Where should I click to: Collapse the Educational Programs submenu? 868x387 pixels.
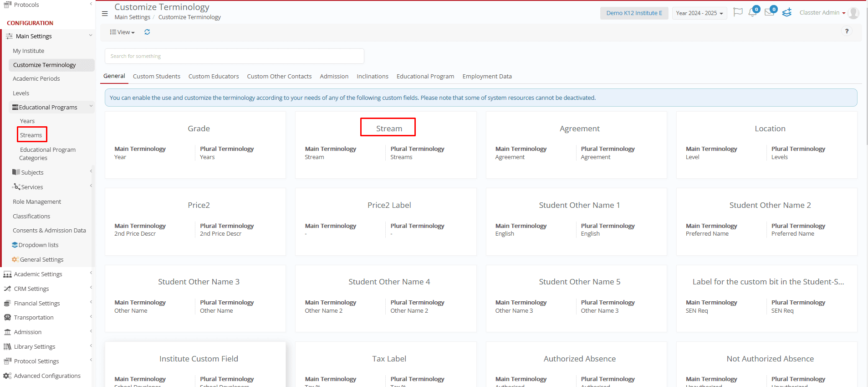(x=91, y=107)
